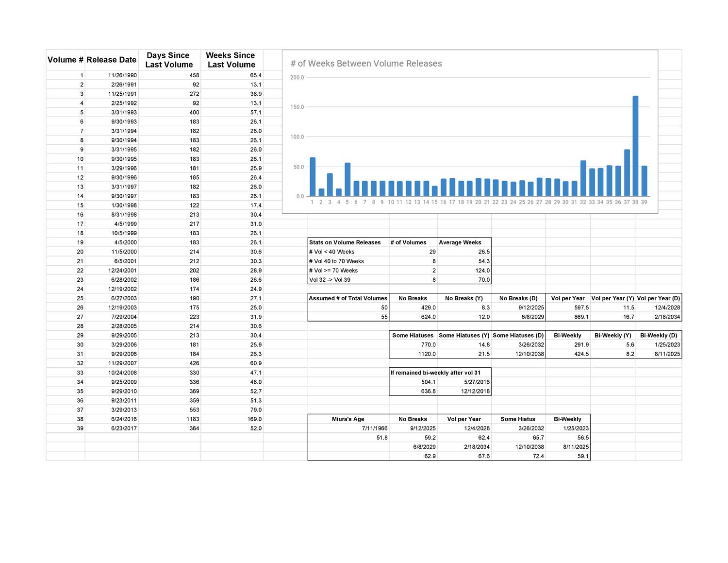The image size is (728, 563).
Task: Select release date 12/24/2001
Action: pos(112,271)
